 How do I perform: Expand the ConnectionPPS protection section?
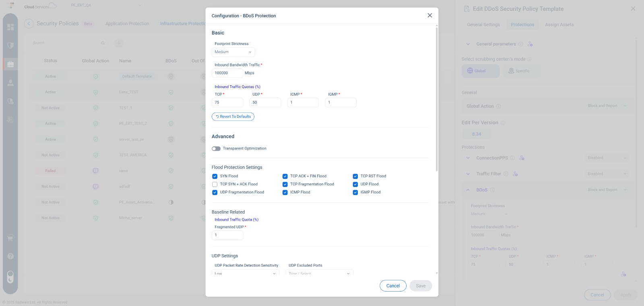click(x=468, y=158)
